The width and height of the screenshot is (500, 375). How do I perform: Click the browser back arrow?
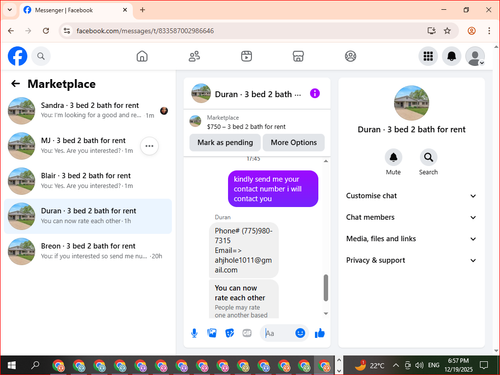point(11,31)
